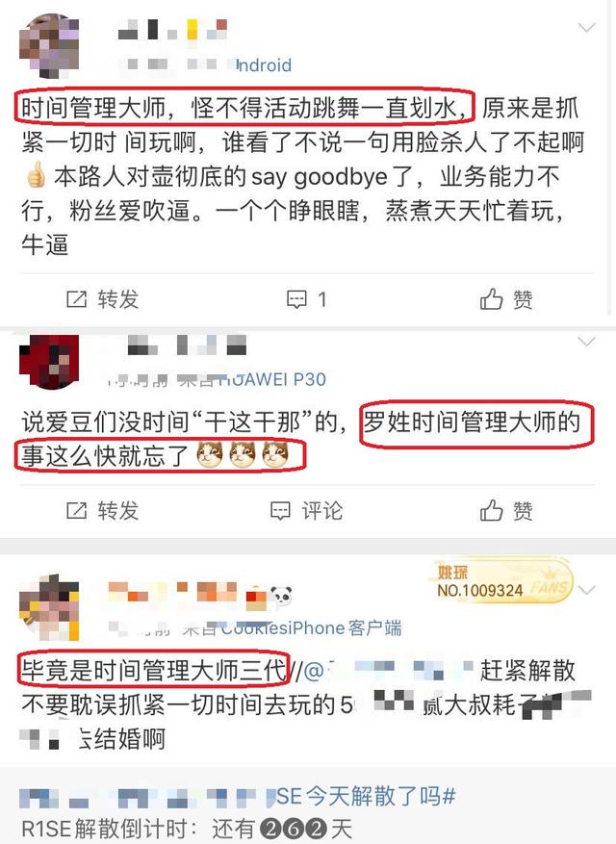Open the 评论 comment icon on the second post
The image size is (616, 844).
coord(280,510)
